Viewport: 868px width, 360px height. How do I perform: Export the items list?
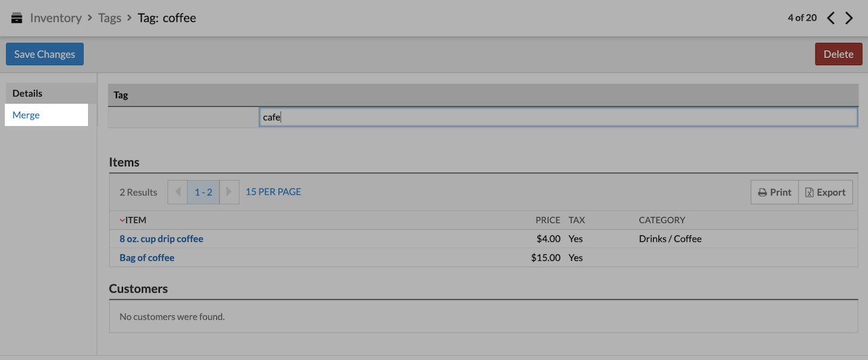point(825,192)
